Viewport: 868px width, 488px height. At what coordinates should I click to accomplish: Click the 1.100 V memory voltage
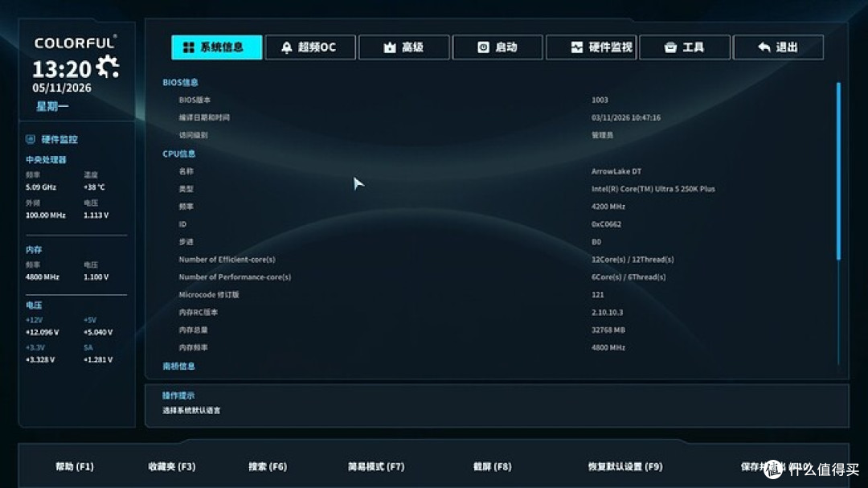96,277
